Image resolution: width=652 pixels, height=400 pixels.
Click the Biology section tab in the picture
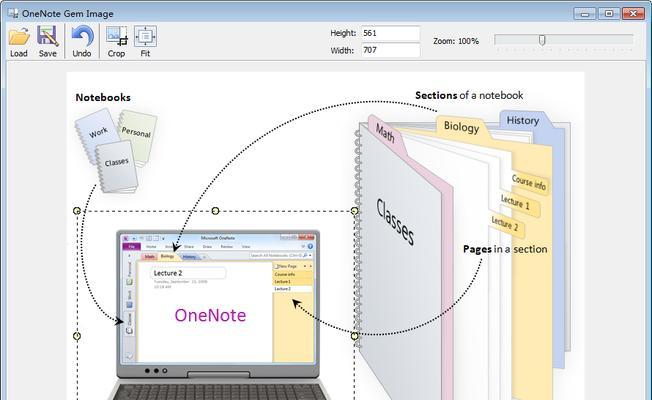(x=462, y=126)
